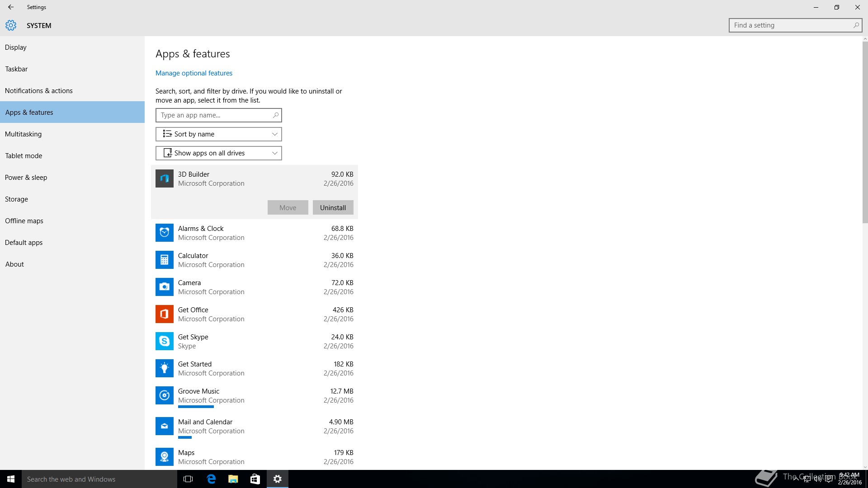Click the Get Started lightbulb icon
Screen dimensions: 868x488
click(x=165, y=368)
